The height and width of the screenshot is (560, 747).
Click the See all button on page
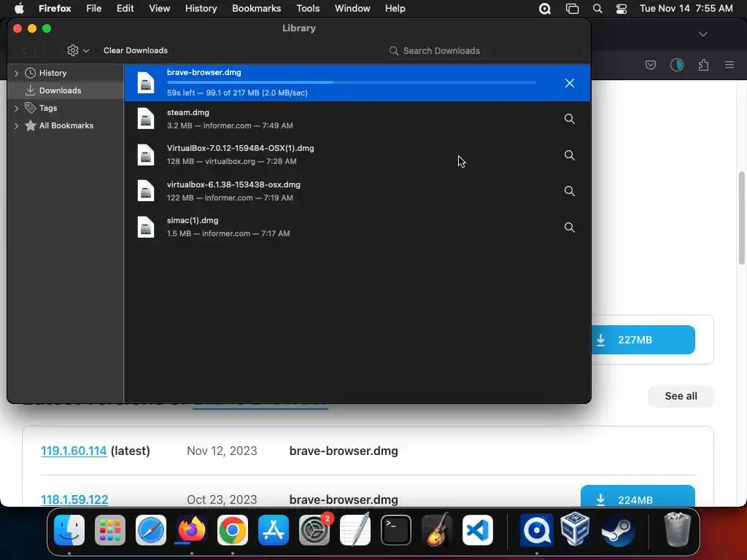681,396
